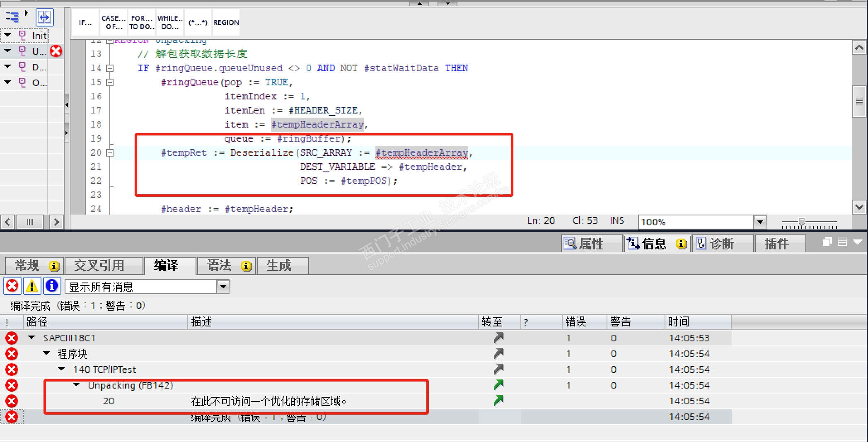Toggle INS insert mode in status bar
868x442 pixels.
[x=617, y=221]
